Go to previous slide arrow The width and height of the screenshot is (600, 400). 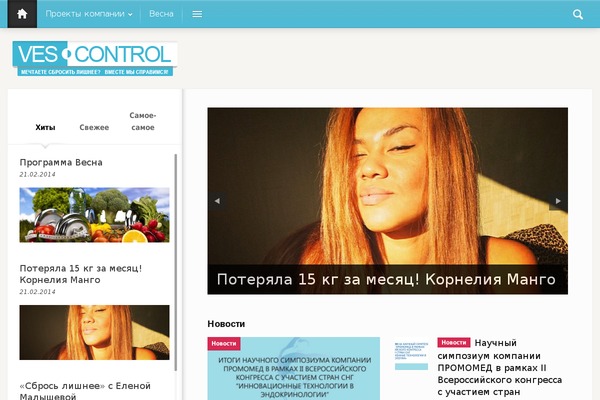pyautogui.click(x=217, y=201)
